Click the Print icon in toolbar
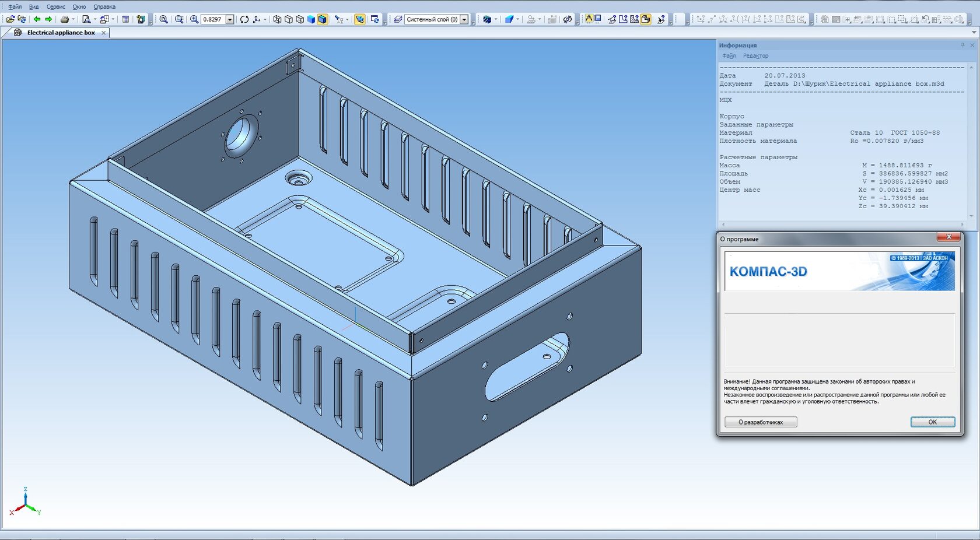 65,19
